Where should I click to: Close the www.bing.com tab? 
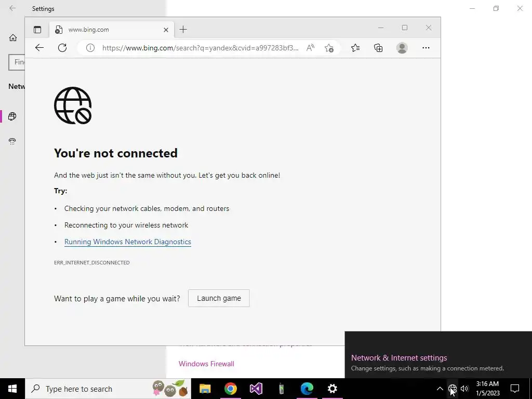[166, 30]
